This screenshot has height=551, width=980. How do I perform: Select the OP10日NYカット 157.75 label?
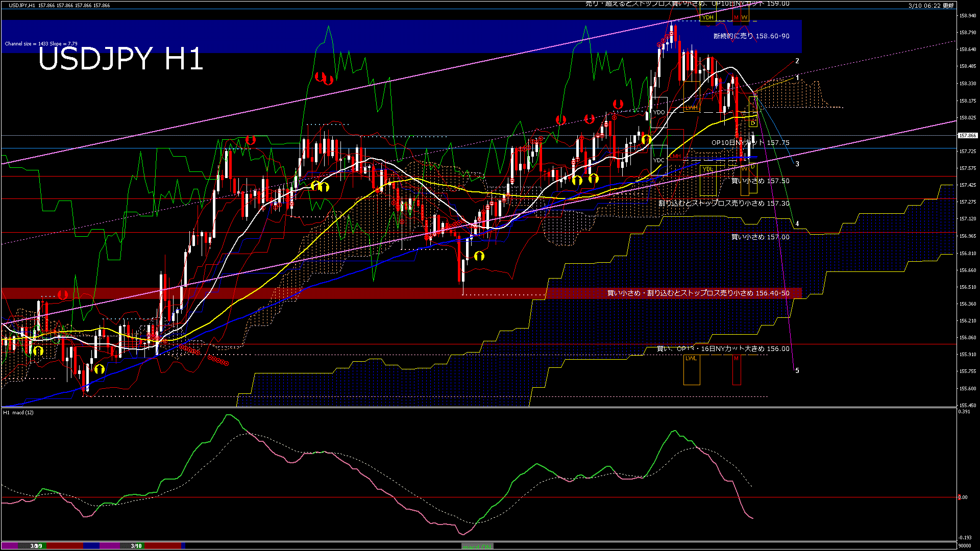tap(750, 143)
